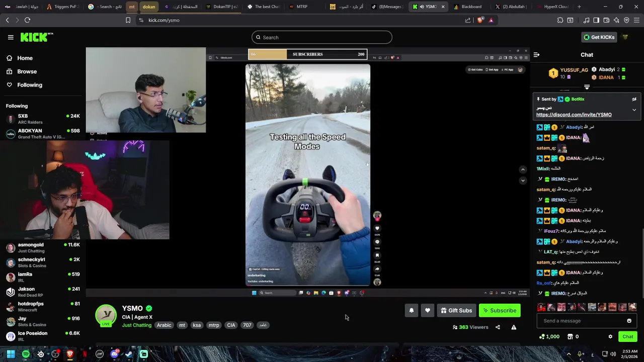Toggle follow heart for YSMO

coord(427,311)
